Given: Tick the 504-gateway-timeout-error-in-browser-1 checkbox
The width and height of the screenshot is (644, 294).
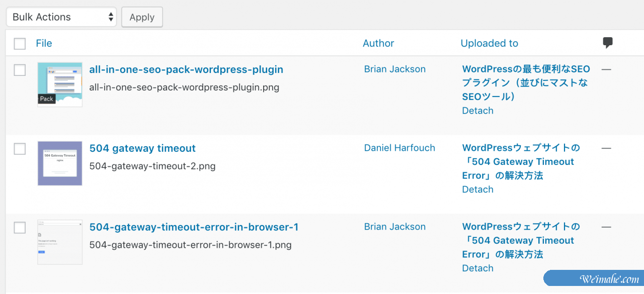Looking at the screenshot, I should (x=20, y=228).
